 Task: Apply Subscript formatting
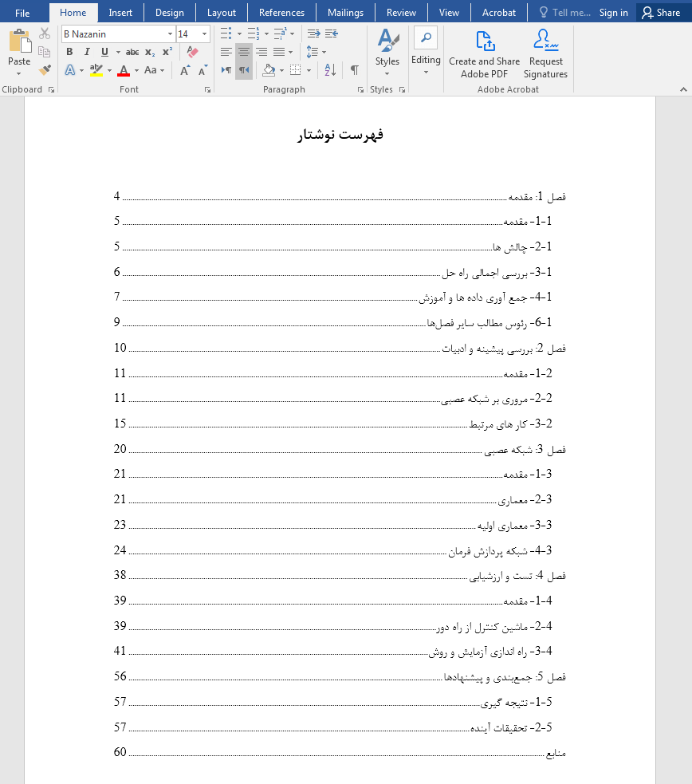click(x=150, y=52)
